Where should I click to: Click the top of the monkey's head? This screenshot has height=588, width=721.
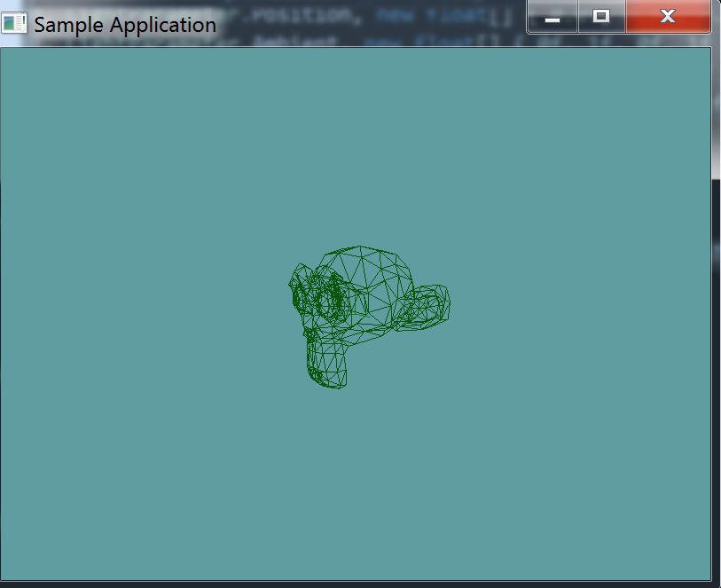(x=362, y=251)
